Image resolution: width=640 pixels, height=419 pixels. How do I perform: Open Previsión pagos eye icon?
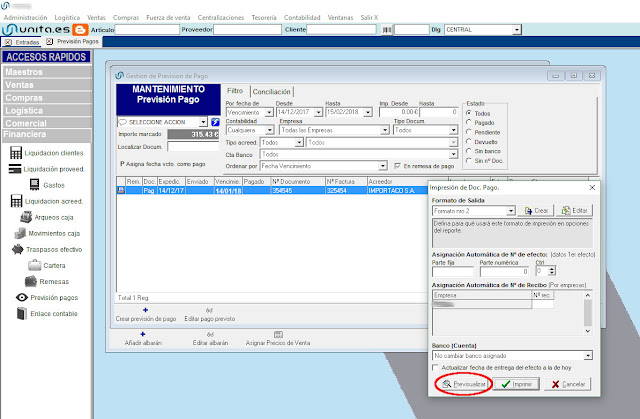(21, 297)
